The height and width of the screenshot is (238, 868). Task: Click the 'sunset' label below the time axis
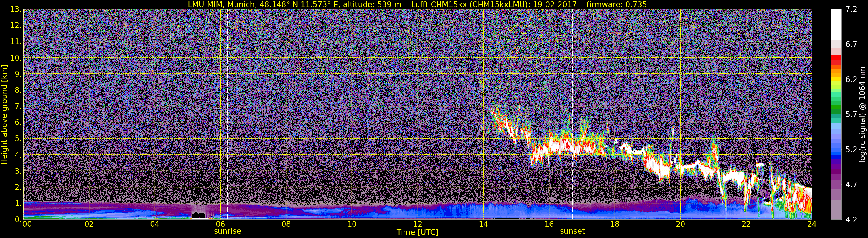pyautogui.click(x=572, y=231)
